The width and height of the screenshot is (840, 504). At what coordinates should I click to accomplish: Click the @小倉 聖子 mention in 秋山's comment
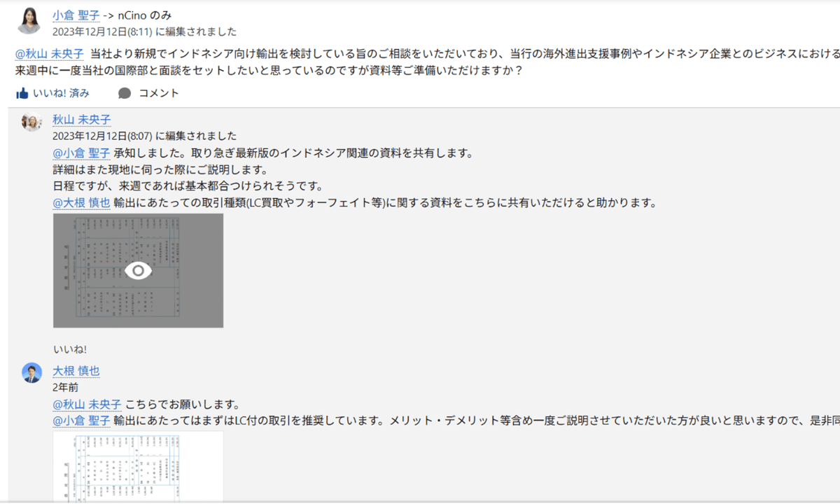coord(81,153)
